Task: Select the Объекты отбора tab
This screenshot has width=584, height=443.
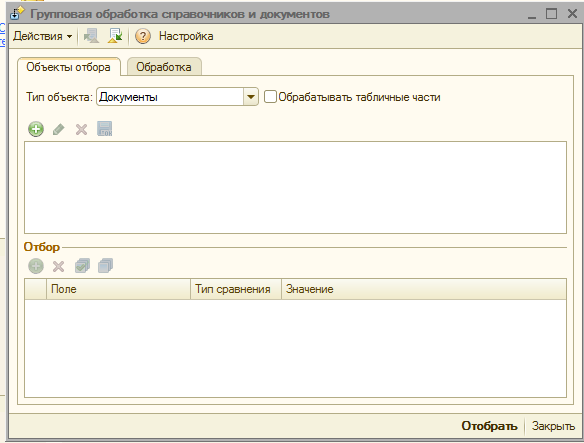Action: tap(69, 67)
